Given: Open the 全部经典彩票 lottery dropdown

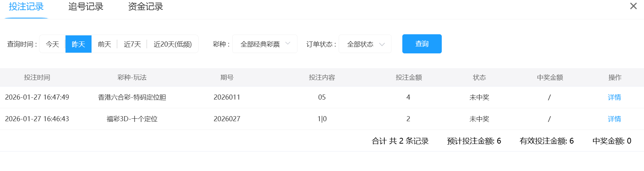Looking at the screenshot, I should (260, 44).
